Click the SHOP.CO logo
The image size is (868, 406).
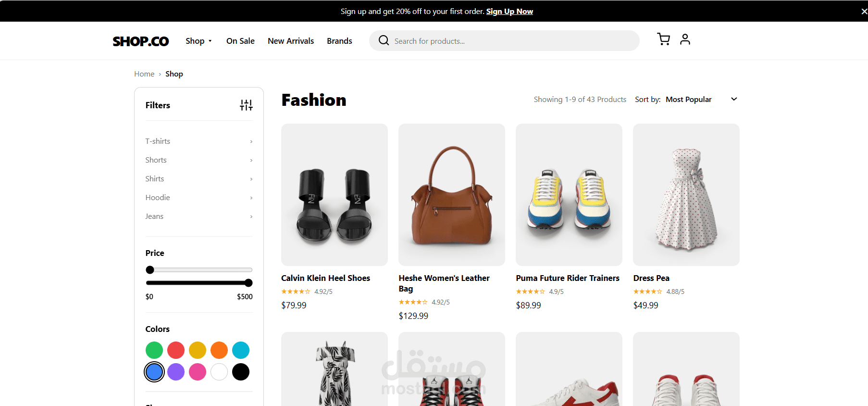click(x=141, y=41)
